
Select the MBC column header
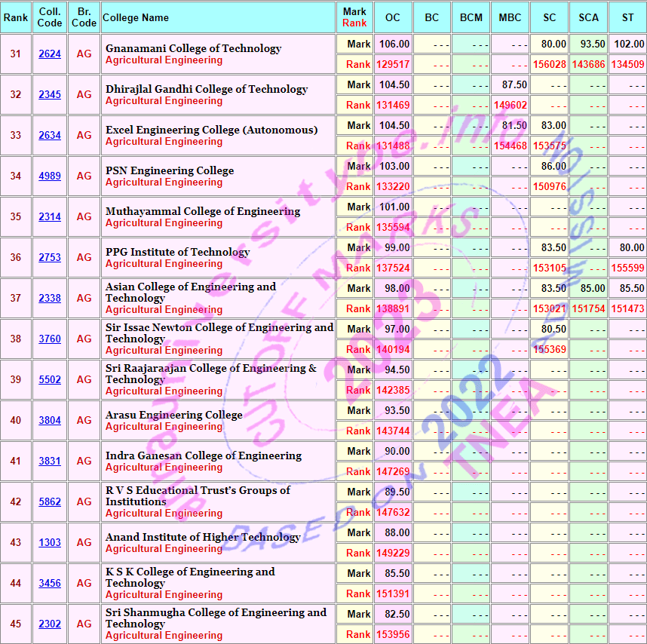coord(510,17)
